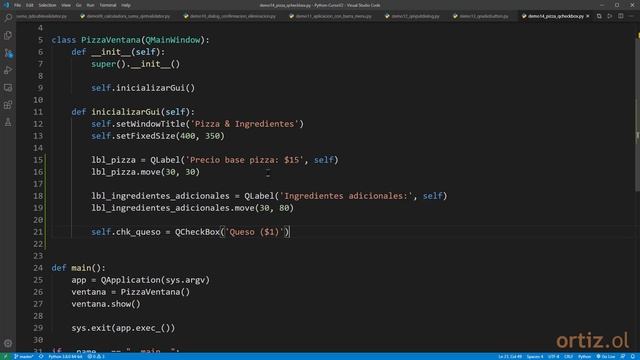
Task: Switch to the demo14_pizza_qcheckbox.py tab
Action: [x=556, y=16]
